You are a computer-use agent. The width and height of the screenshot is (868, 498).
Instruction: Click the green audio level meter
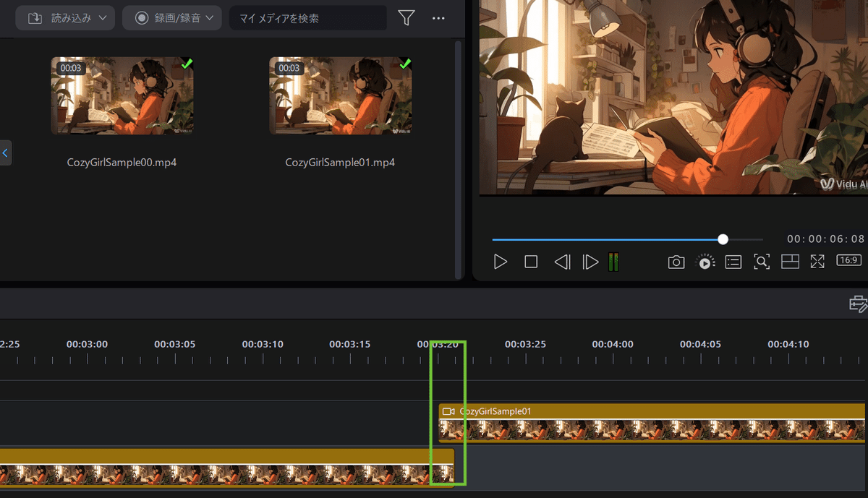pyautogui.click(x=613, y=262)
